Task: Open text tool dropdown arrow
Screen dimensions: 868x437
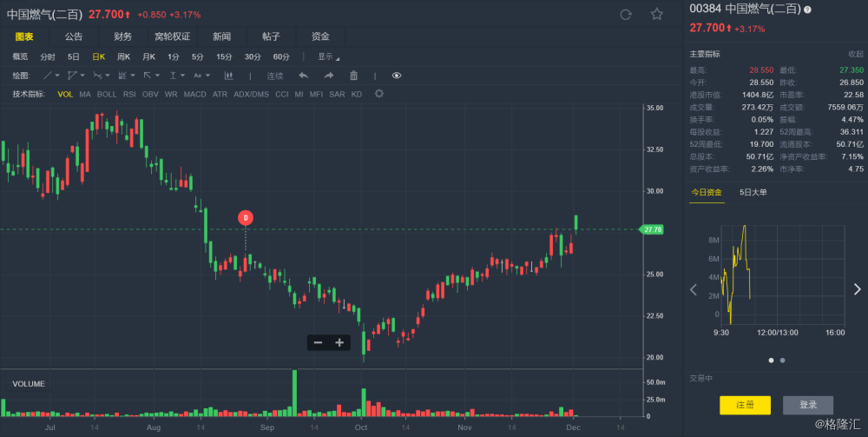Action: (207, 76)
